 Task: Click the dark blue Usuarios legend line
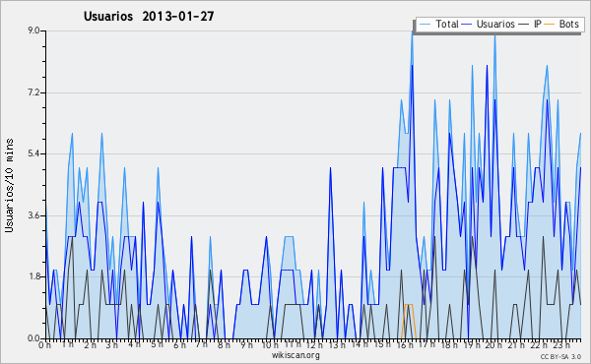(x=467, y=25)
